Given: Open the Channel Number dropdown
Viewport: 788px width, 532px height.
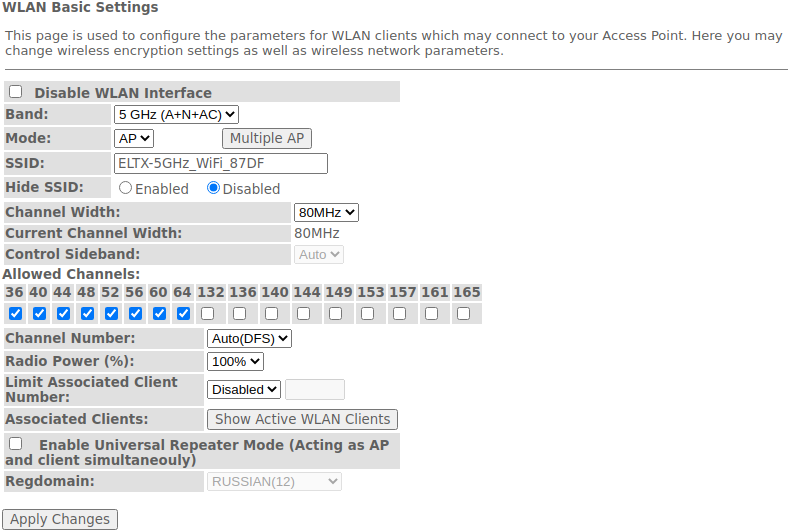Looking at the screenshot, I should (249, 339).
